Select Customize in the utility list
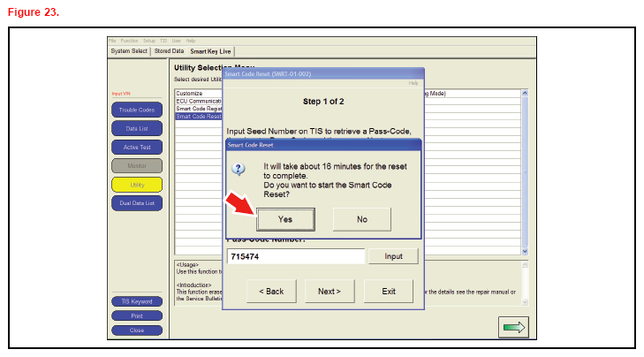The width and height of the screenshot is (644, 357). (x=189, y=93)
